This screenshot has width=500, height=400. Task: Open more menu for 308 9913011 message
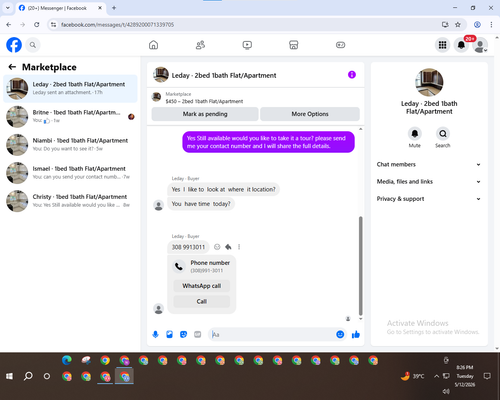click(239, 247)
